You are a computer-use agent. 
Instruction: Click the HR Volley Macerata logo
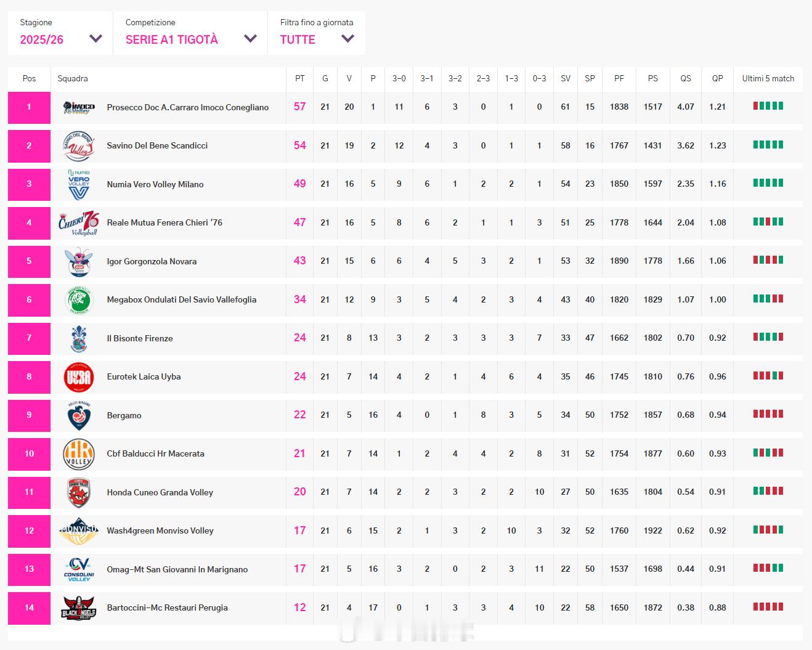(x=79, y=453)
